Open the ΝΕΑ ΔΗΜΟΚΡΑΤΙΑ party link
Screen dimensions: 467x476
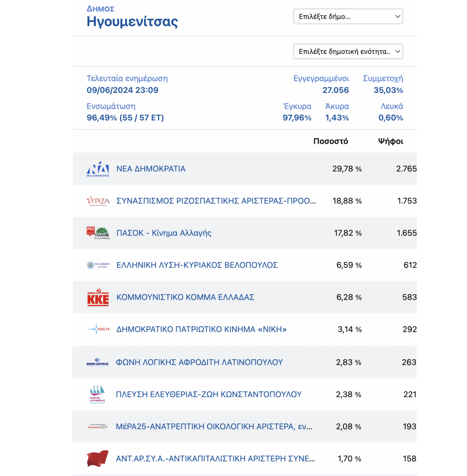coord(151,169)
